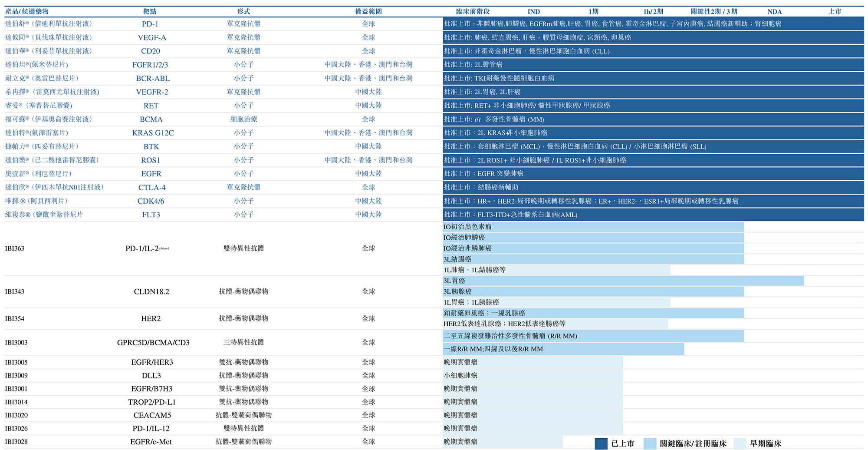Click product name 達伯特 (氟澤雷塞片)
Viewport: 868px width, 450px height.
pos(37,133)
